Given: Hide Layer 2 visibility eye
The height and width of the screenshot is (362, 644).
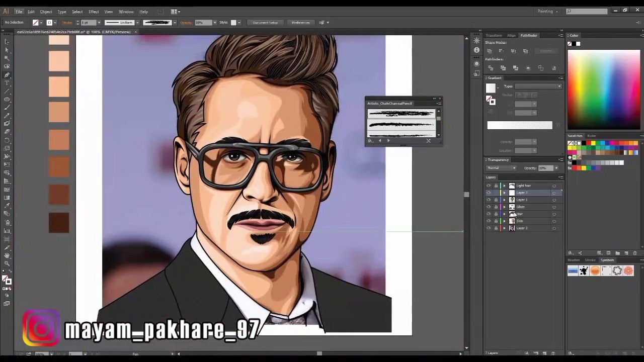Looking at the screenshot, I should (x=489, y=228).
